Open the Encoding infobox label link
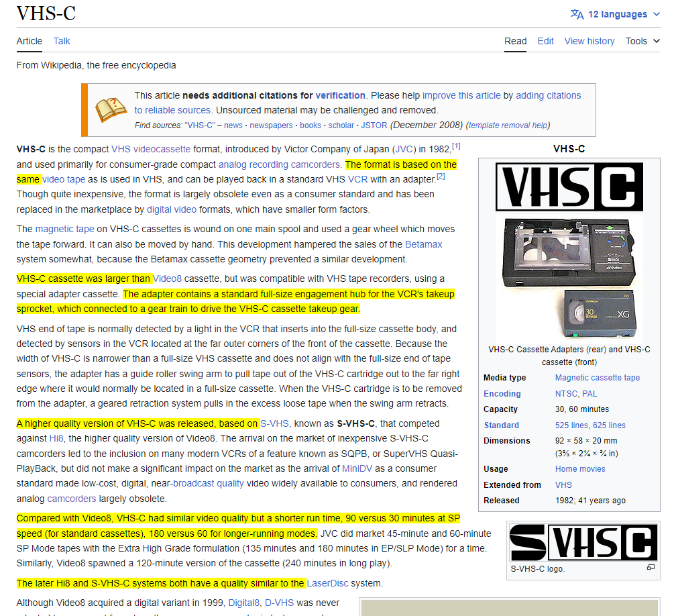The width and height of the screenshot is (676, 616). coord(502,393)
